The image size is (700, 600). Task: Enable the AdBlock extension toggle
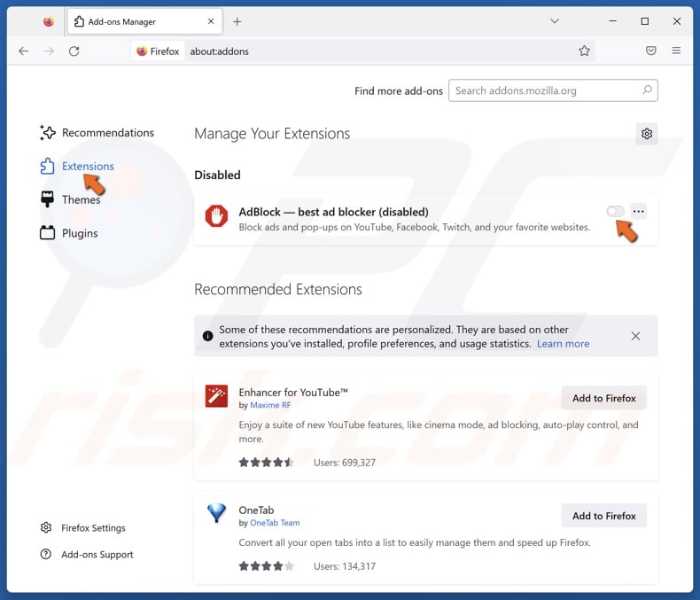(x=615, y=211)
